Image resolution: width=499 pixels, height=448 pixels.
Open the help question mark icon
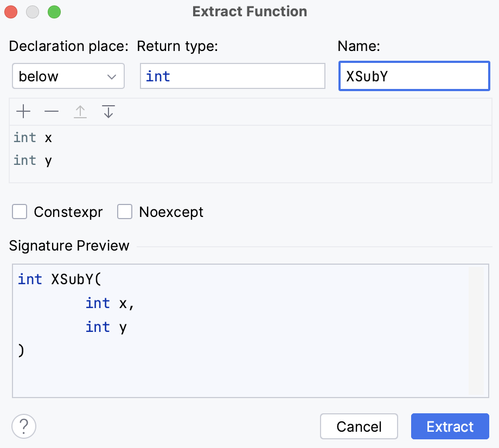point(23,426)
